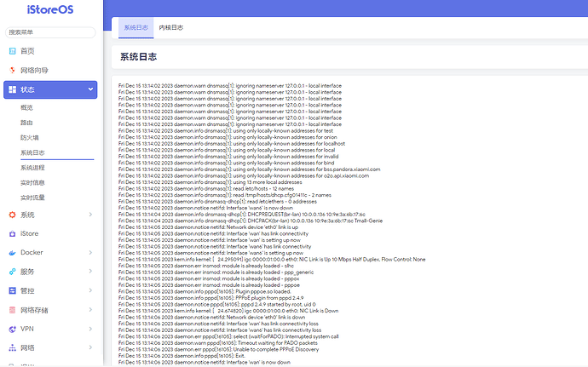The width and height of the screenshot is (588, 367).
Task: Switch to the 内核日志 tab
Action: (x=171, y=28)
